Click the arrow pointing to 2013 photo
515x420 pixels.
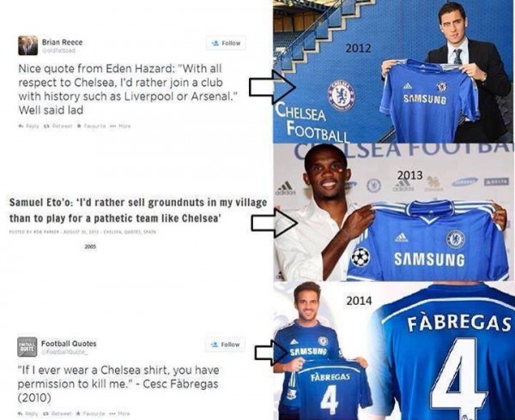coord(275,223)
